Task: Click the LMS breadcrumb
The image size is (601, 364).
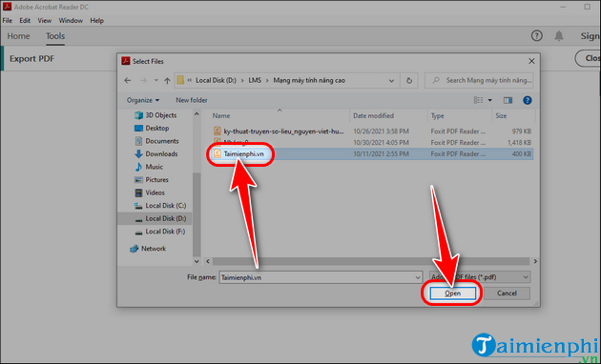Action: [x=255, y=80]
